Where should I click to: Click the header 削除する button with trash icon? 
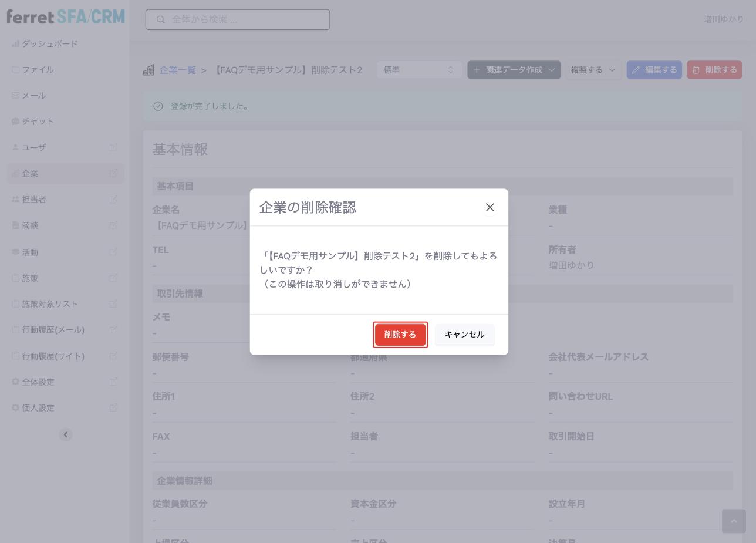coord(714,70)
